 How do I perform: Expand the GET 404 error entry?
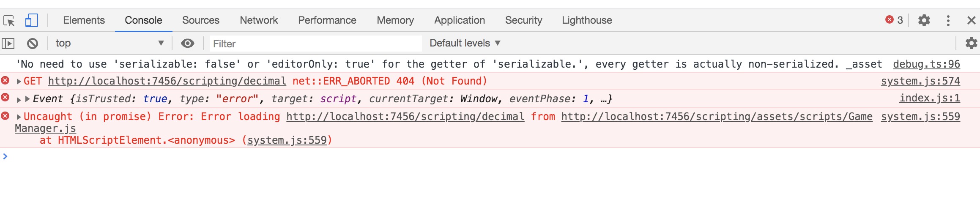(x=19, y=81)
